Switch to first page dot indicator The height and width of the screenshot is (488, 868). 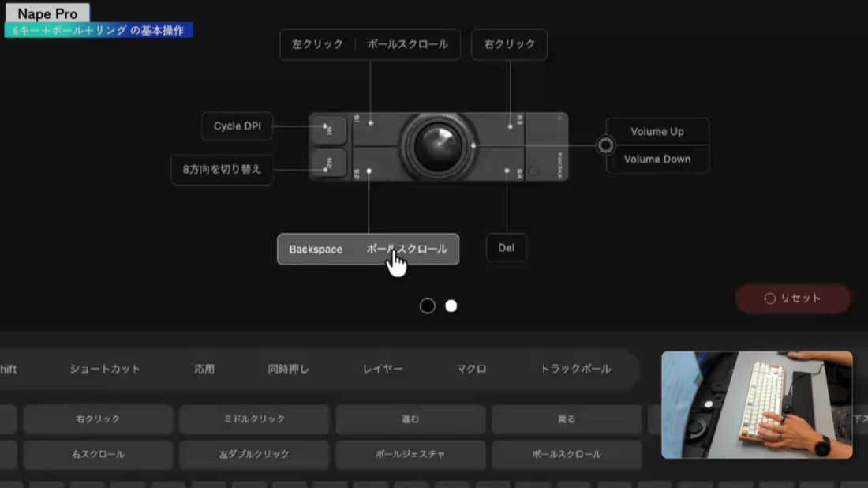(x=428, y=306)
